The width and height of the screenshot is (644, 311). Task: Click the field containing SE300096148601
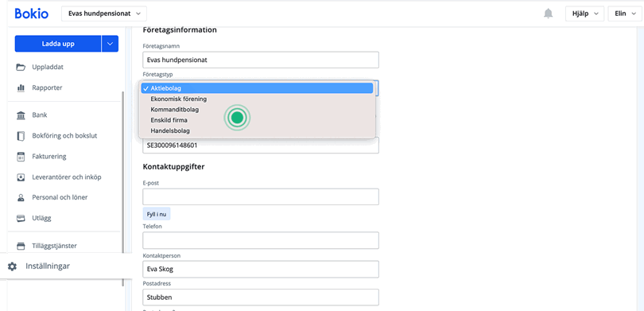[x=261, y=146]
